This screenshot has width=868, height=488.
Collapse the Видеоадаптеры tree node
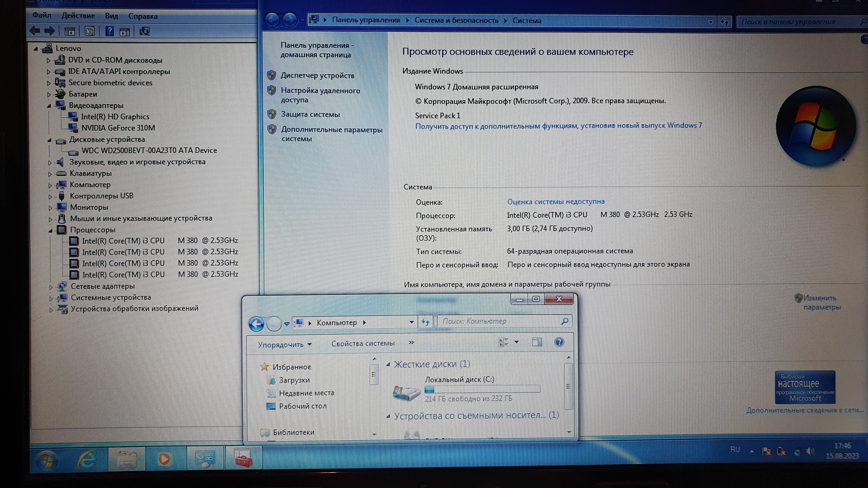point(49,105)
